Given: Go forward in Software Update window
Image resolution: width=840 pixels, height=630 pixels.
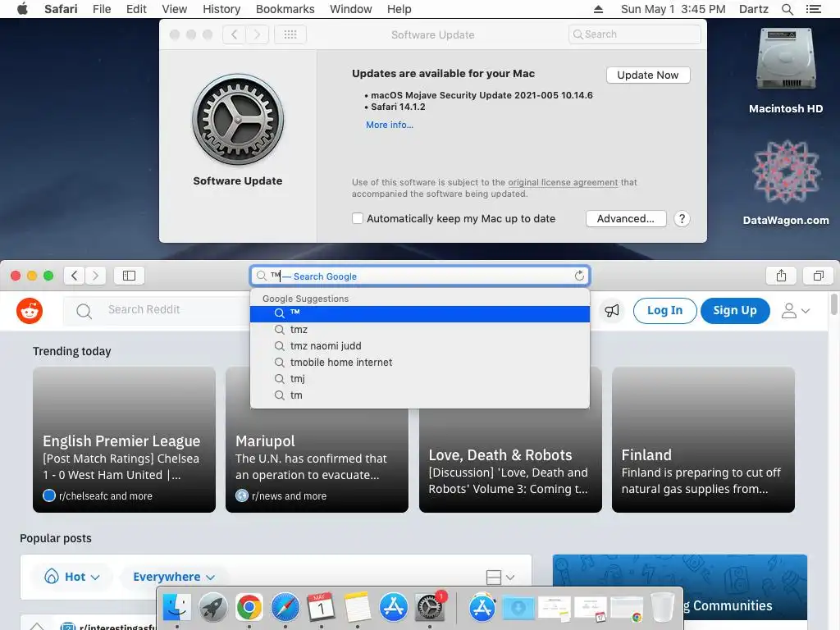Looking at the screenshot, I should click(257, 34).
